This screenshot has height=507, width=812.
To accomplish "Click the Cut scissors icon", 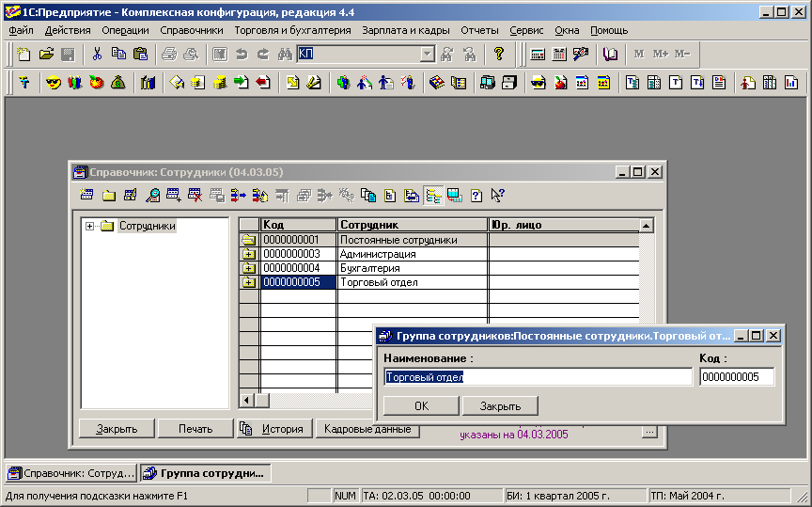I will coord(97,55).
